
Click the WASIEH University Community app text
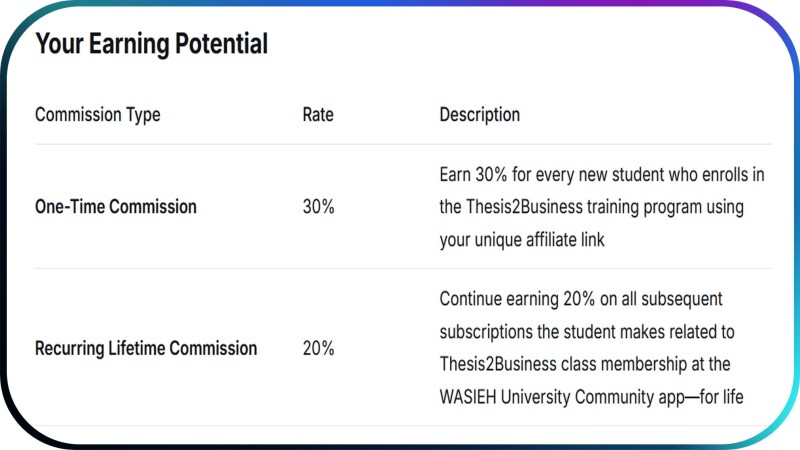(x=592, y=397)
